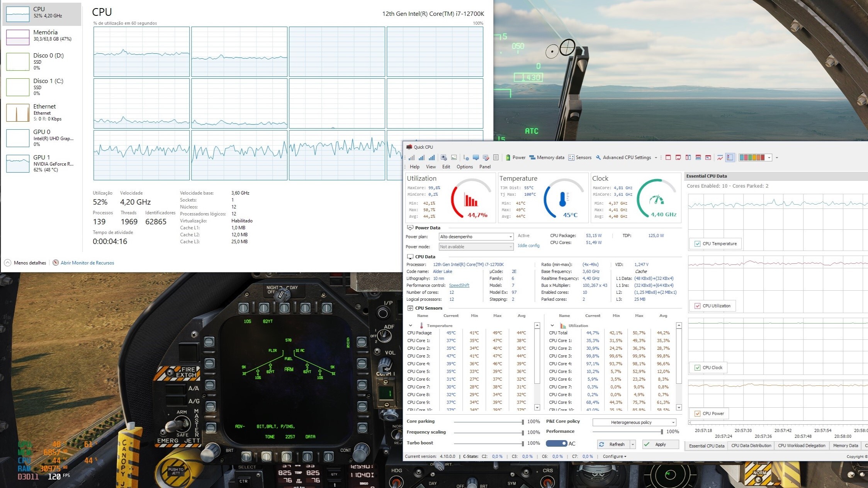Switch to CPU Data Distribution tab
This screenshot has width=868, height=488.
click(751, 446)
